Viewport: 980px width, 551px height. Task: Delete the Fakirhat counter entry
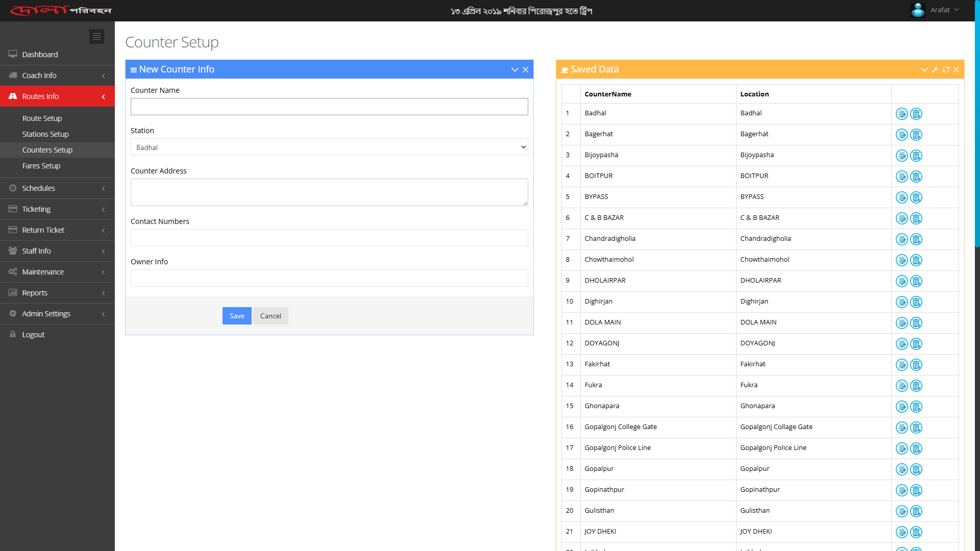point(916,365)
